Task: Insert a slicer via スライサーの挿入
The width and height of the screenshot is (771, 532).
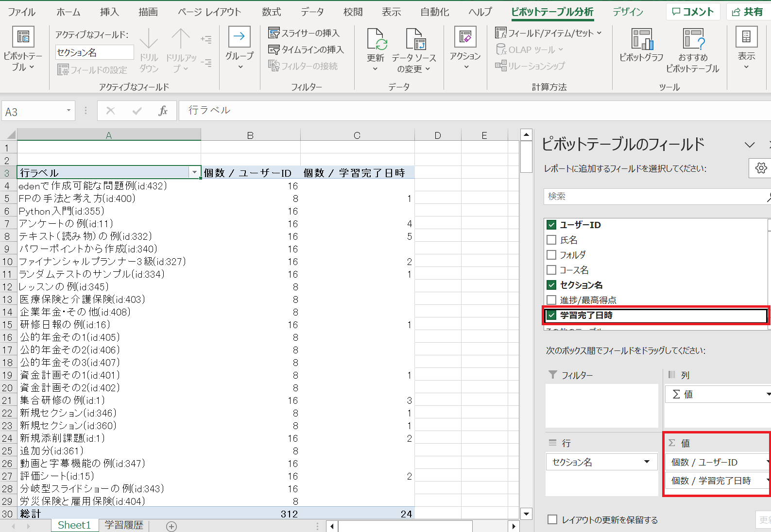Action: [x=304, y=33]
